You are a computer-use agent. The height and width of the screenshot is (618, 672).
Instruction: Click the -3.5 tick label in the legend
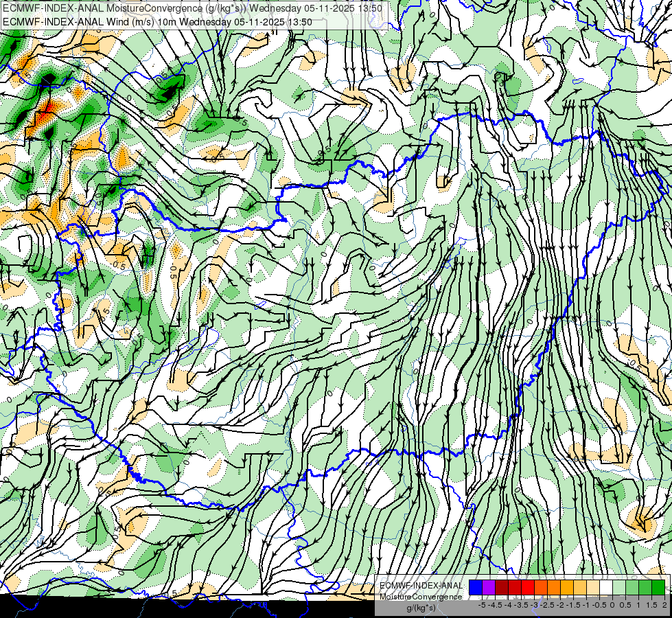click(x=521, y=605)
